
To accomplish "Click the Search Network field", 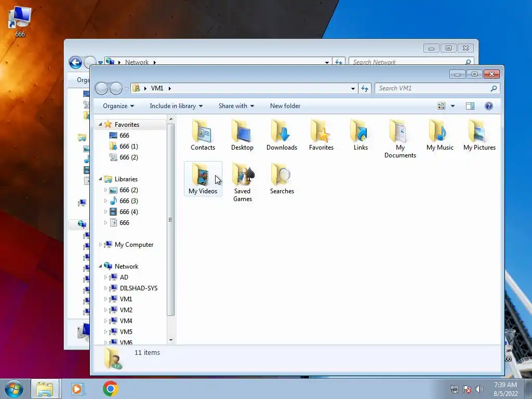I will point(411,62).
